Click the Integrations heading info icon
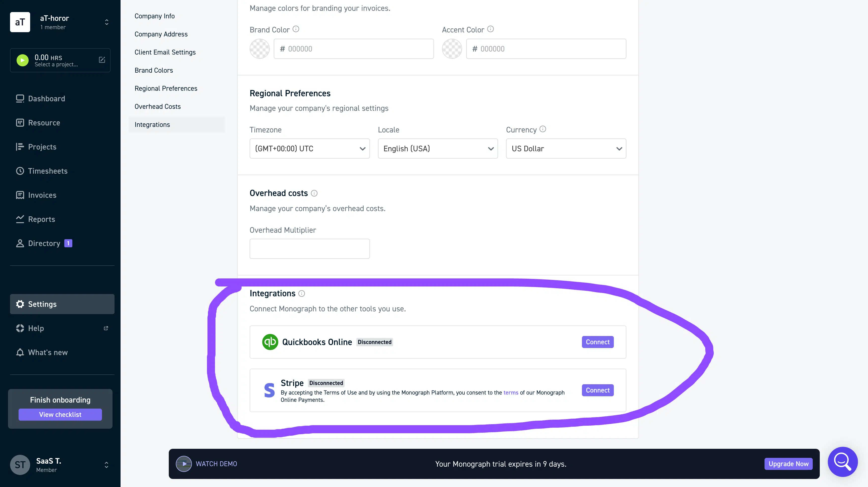The width and height of the screenshot is (868, 487). [302, 294]
